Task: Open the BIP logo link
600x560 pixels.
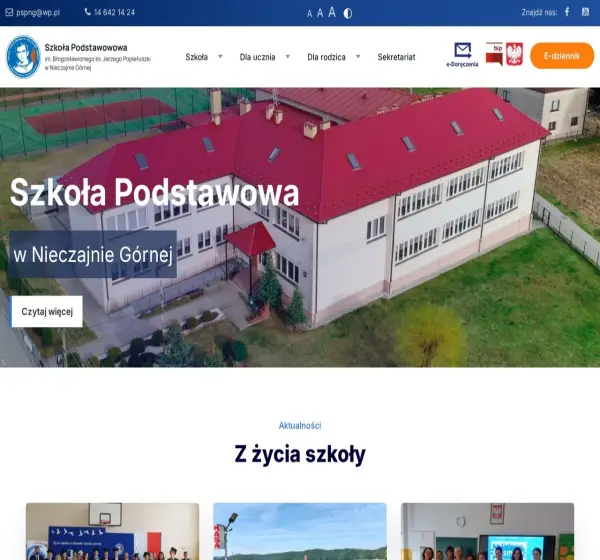Action: (x=494, y=54)
